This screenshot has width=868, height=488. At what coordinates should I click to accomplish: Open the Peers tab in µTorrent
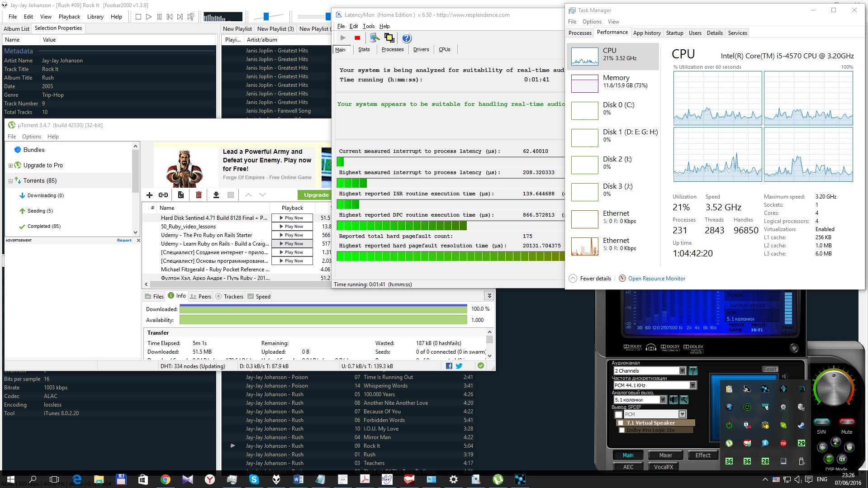tap(200, 297)
